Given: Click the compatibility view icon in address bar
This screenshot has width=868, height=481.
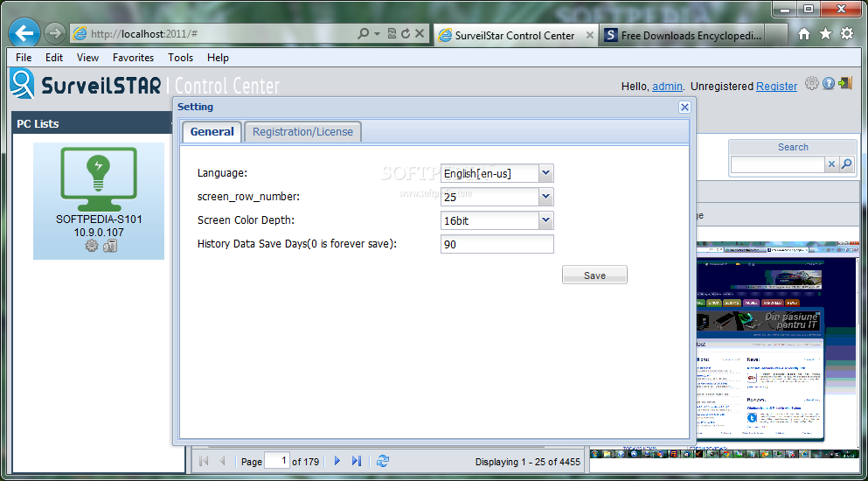Looking at the screenshot, I should 392,34.
